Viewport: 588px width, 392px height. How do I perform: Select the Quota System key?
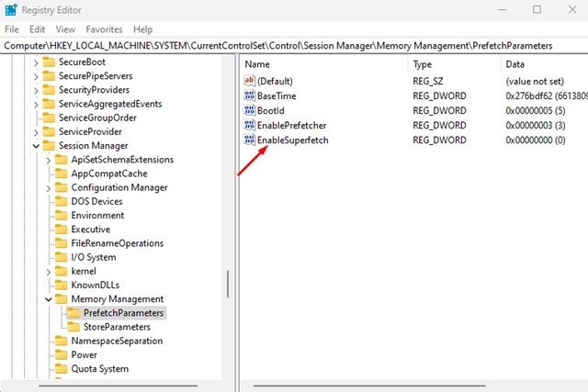100,369
